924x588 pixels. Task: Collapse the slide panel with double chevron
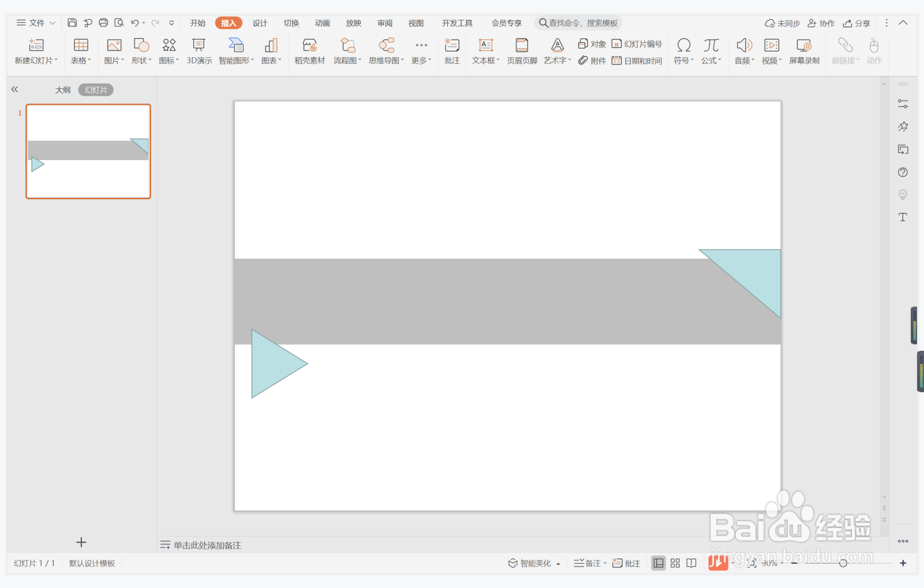click(x=15, y=89)
